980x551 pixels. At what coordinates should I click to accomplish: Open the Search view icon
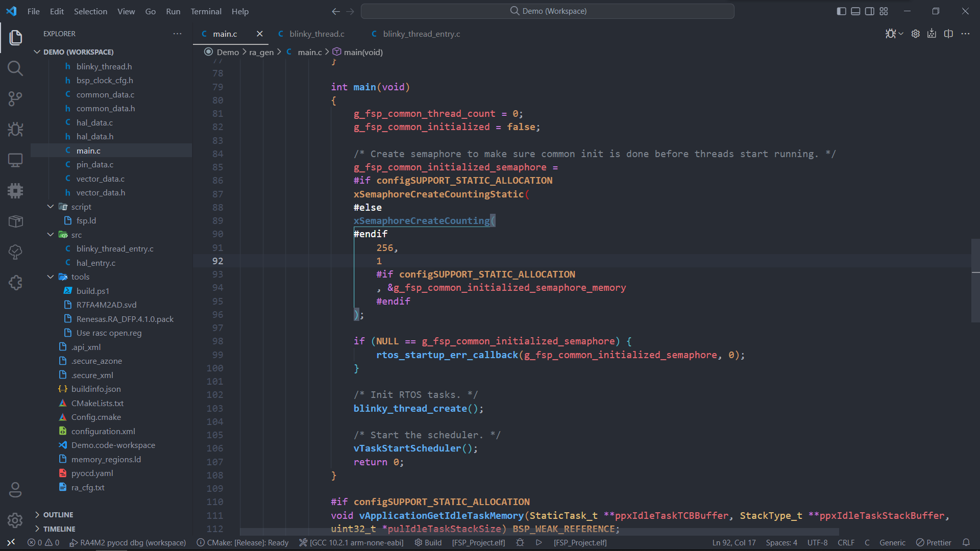(15, 68)
